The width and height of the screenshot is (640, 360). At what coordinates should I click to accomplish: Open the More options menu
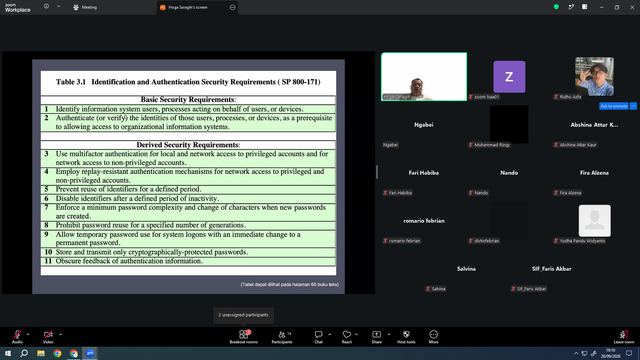pyautogui.click(x=433, y=337)
